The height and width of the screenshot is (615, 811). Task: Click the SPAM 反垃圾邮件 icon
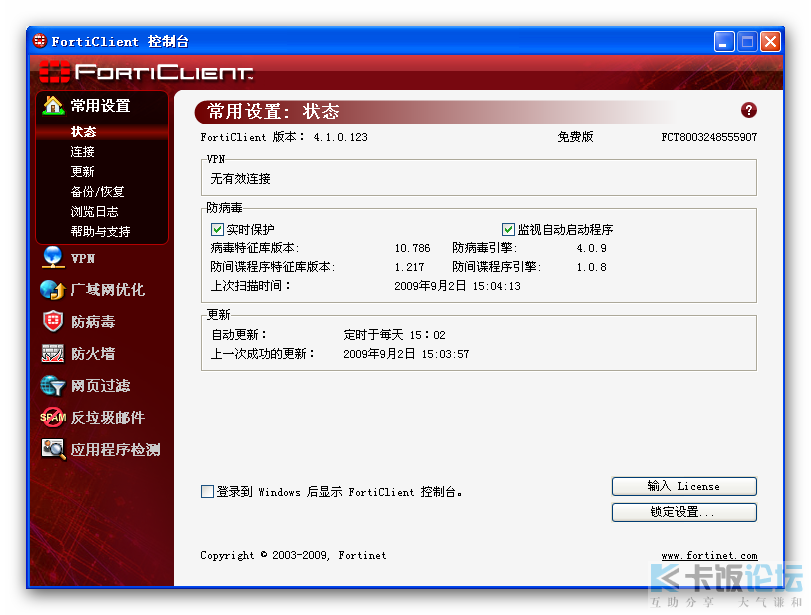pos(53,417)
